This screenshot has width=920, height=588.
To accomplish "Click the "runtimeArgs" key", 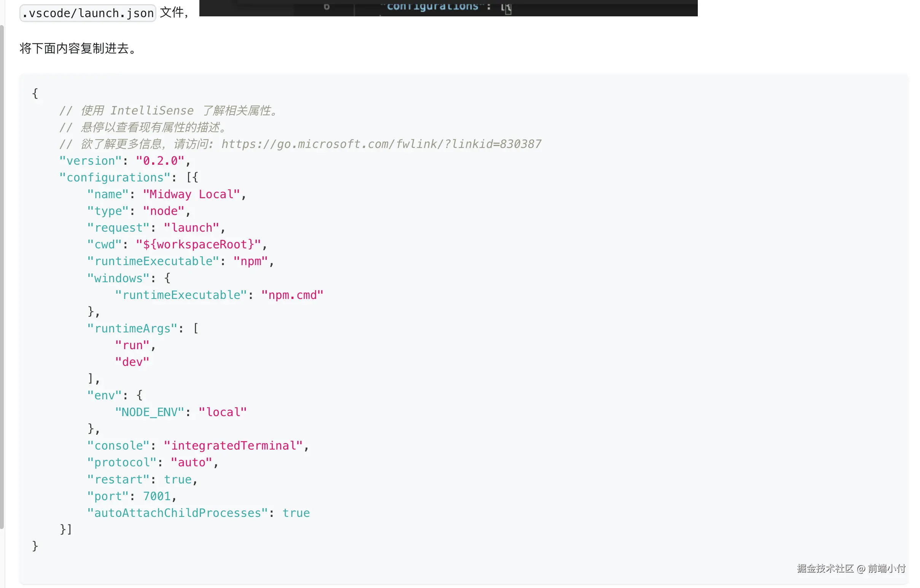I will [x=132, y=328].
